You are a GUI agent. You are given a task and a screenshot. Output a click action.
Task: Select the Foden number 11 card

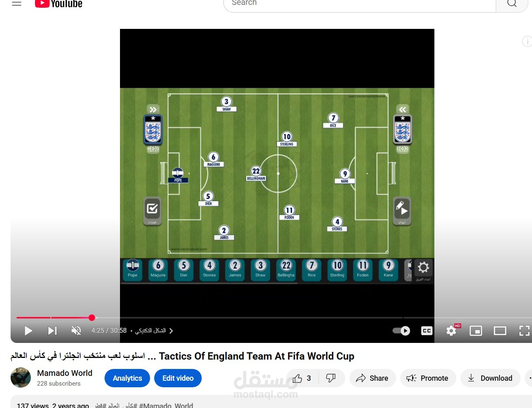point(363,269)
